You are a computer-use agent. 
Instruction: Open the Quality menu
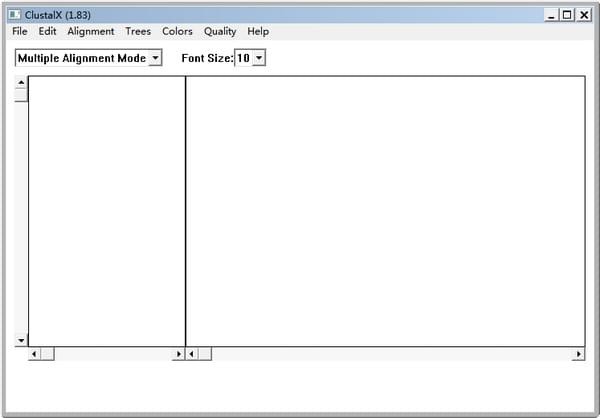point(220,31)
